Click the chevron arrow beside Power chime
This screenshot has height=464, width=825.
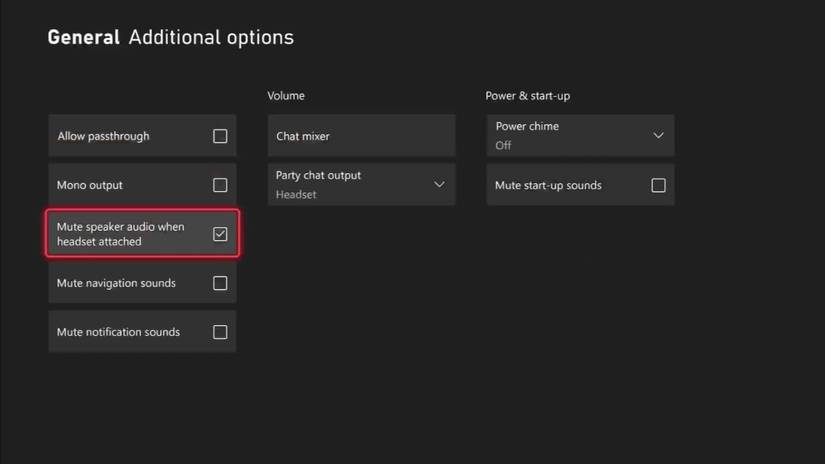tap(658, 135)
